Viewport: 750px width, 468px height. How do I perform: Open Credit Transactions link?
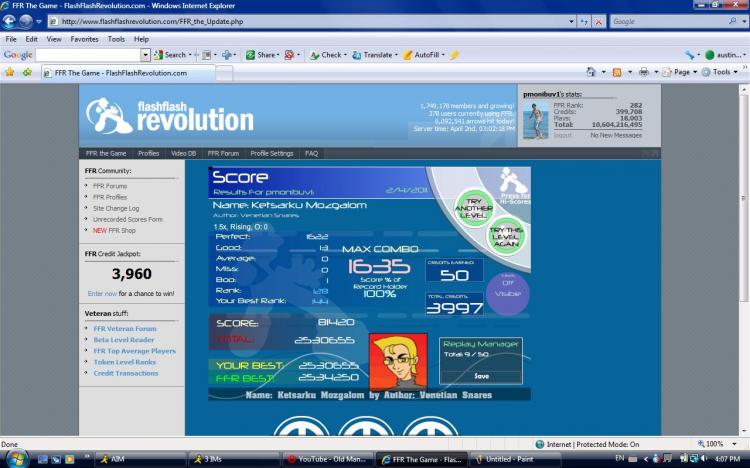(126, 373)
